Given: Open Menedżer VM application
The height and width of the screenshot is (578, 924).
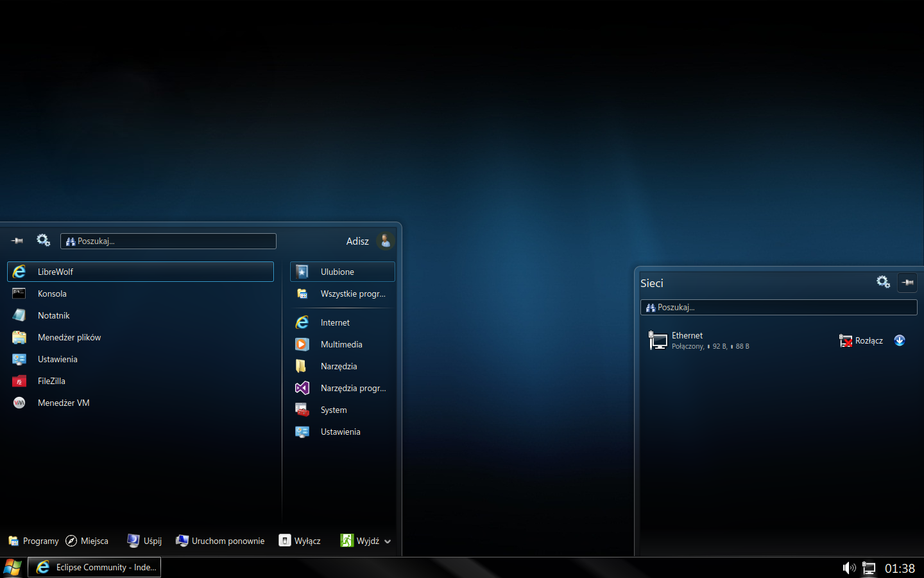Looking at the screenshot, I should (x=63, y=403).
